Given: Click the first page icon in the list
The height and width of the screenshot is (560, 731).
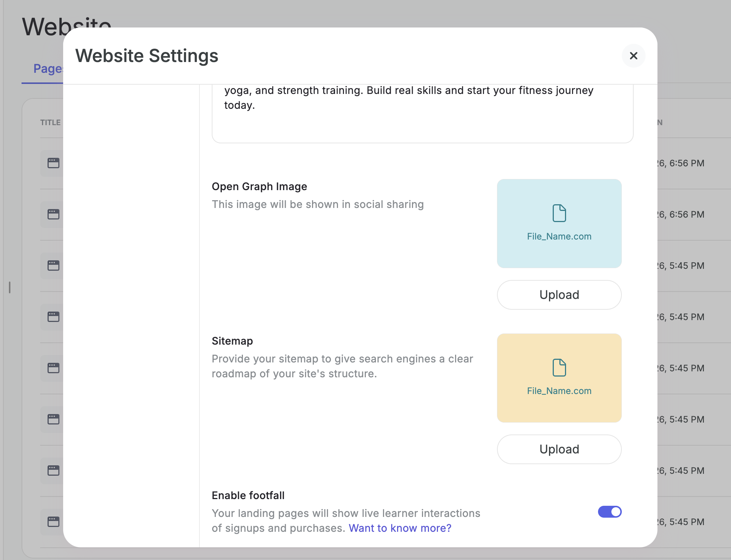Looking at the screenshot, I should (x=53, y=163).
